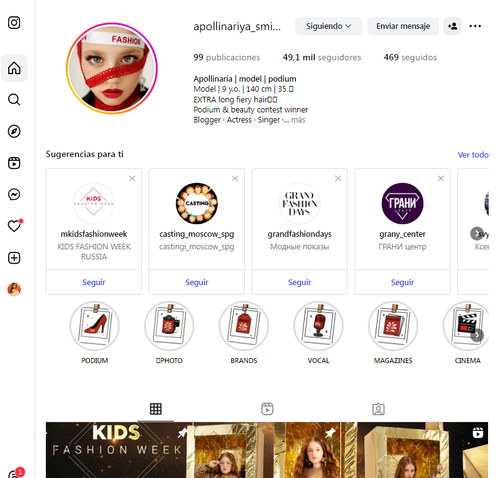This screenshot has width=500, height=478.
Task: Click the grany_center username
Action: pyautogui.click(x=402, y=234)
